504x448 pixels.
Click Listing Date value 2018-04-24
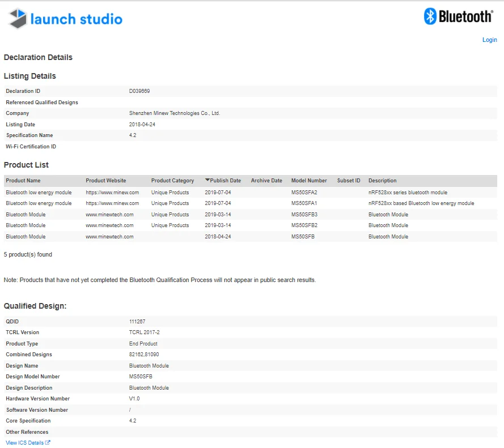coord(142,125)
